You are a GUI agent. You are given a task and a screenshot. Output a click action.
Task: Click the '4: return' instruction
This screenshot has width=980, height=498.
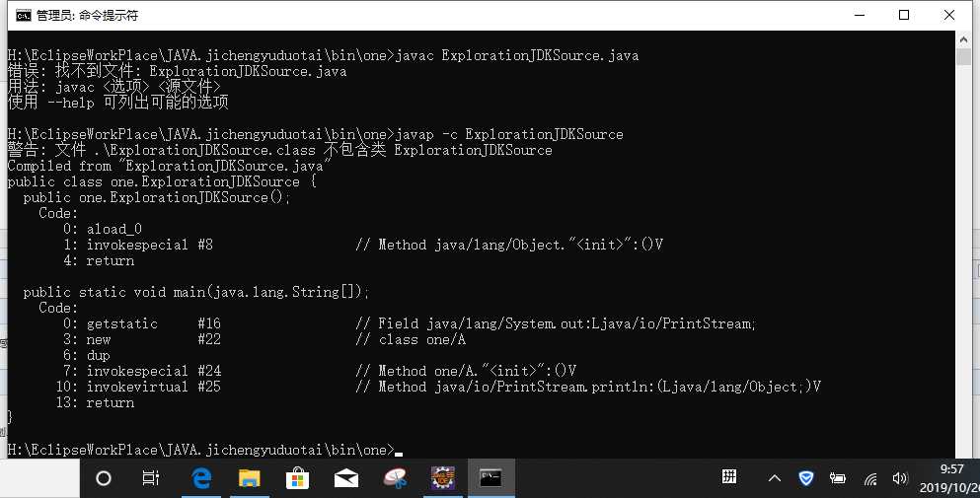point(99,260)
